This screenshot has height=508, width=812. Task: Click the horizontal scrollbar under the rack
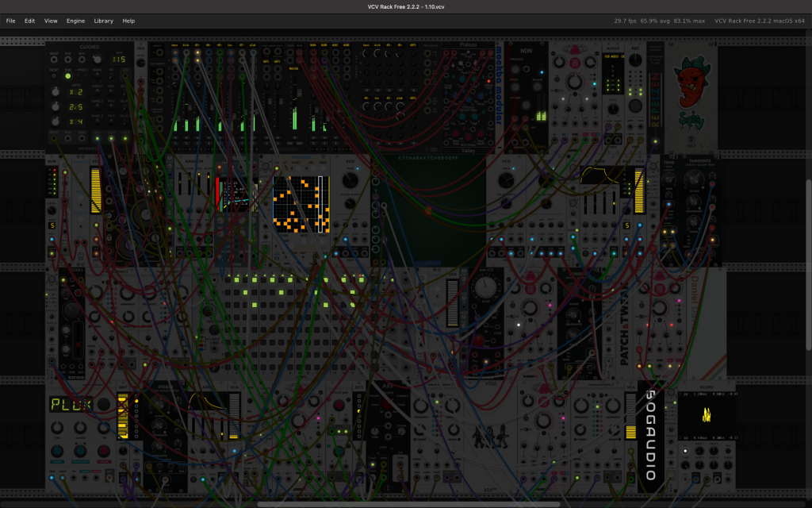tap(408, 504)
